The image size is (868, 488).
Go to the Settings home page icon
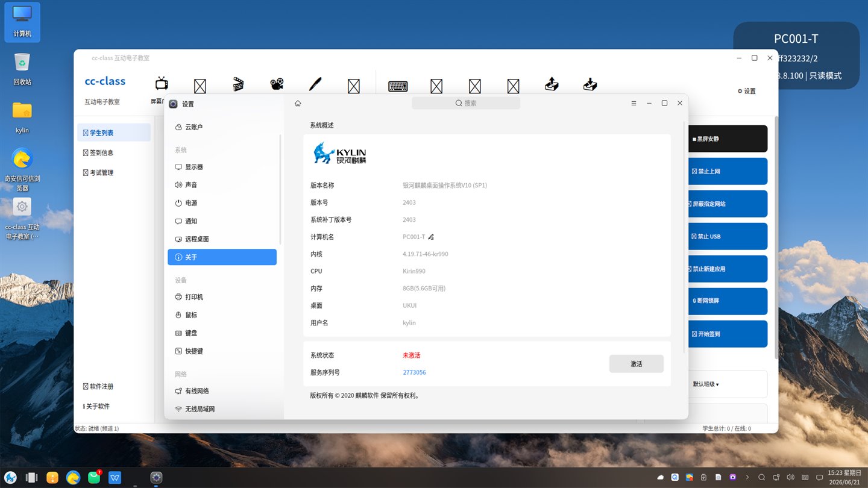point(298,104)
